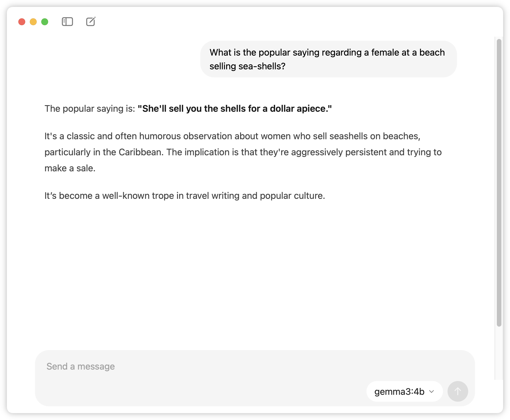
Task: Click the green zoom window button
Action: pos(45,22)
